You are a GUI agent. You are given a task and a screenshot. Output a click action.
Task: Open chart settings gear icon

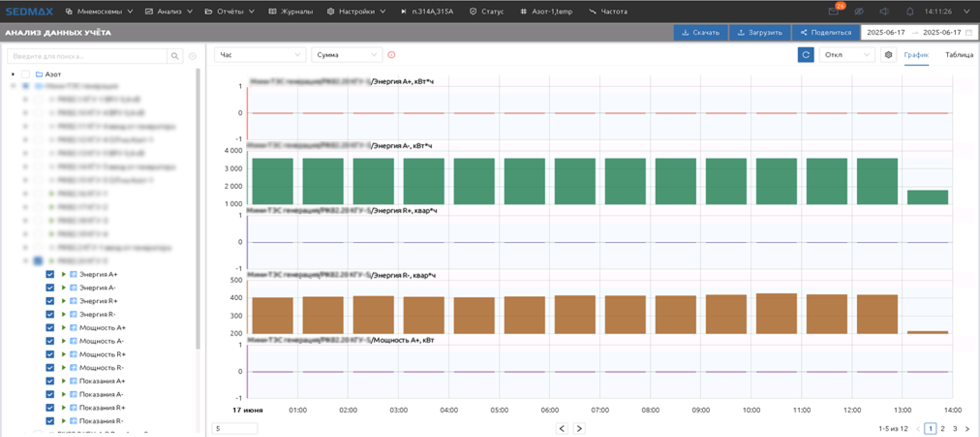click(888, 55)
